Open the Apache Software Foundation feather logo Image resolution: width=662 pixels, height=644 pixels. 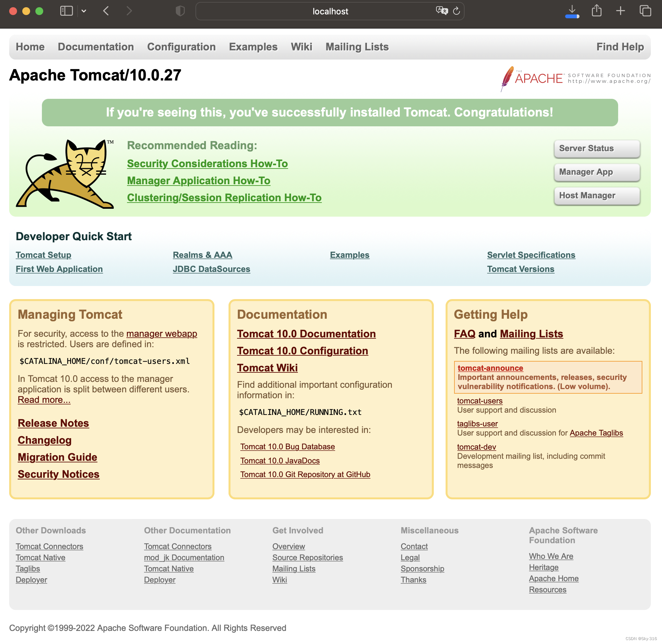pos(575,79)
